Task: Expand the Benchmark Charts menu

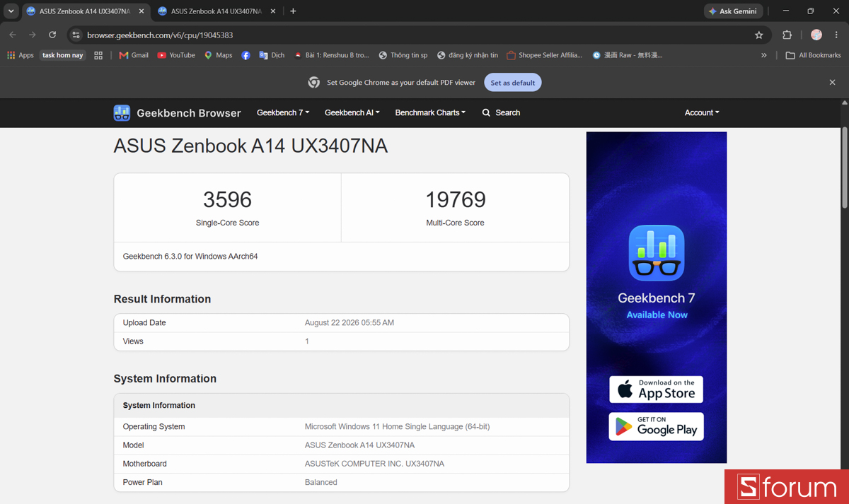Action: coord(430,113)
